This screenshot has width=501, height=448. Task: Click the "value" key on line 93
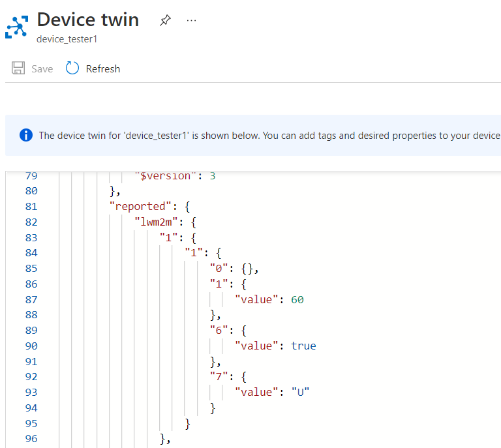(x=256, y=392)
